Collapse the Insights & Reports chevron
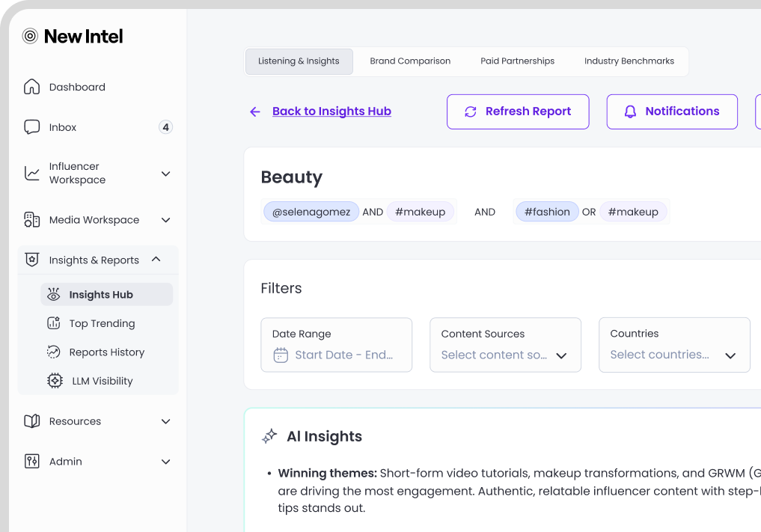The image size is (761, 532). (x=156, y=259)
